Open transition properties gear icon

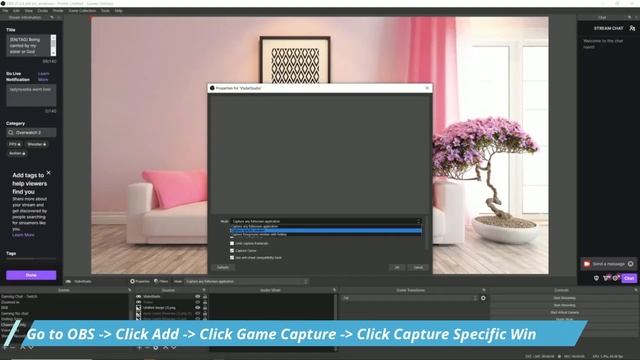pyautogui.click(x=483, y=298)
